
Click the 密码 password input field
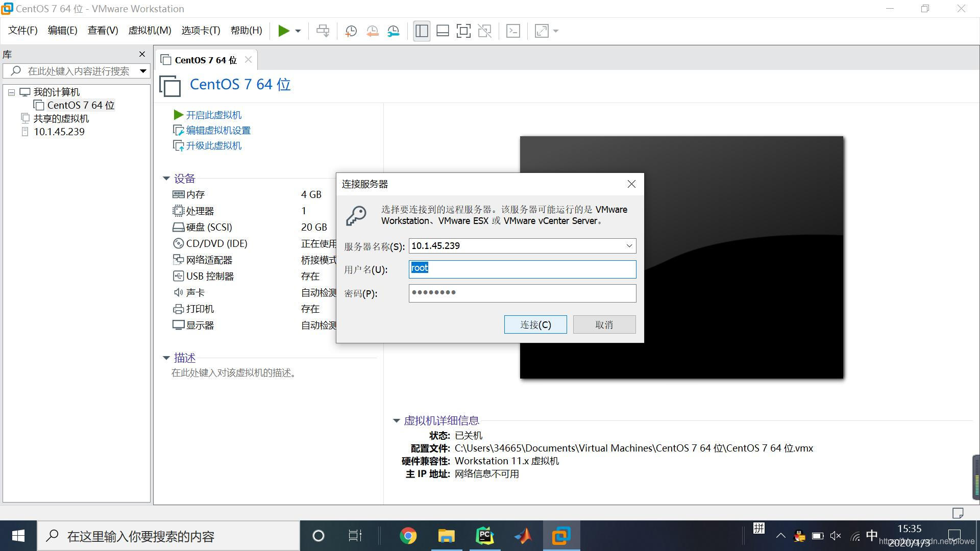[522, 293]
